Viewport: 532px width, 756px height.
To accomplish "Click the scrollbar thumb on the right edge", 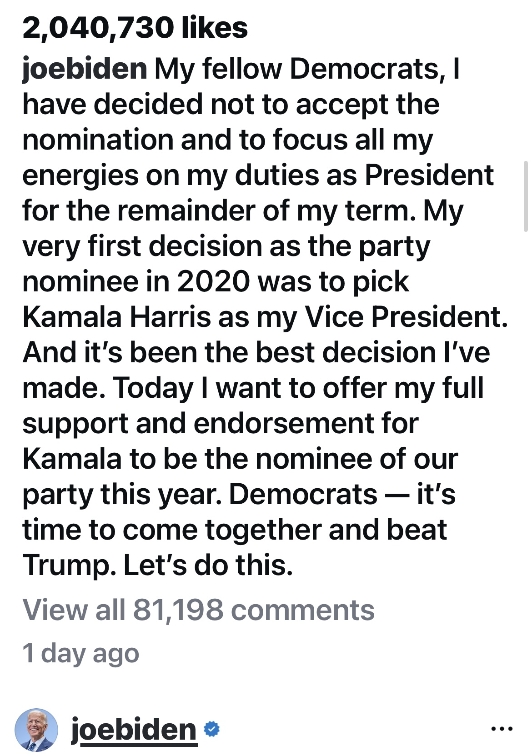I will point(526,196).
